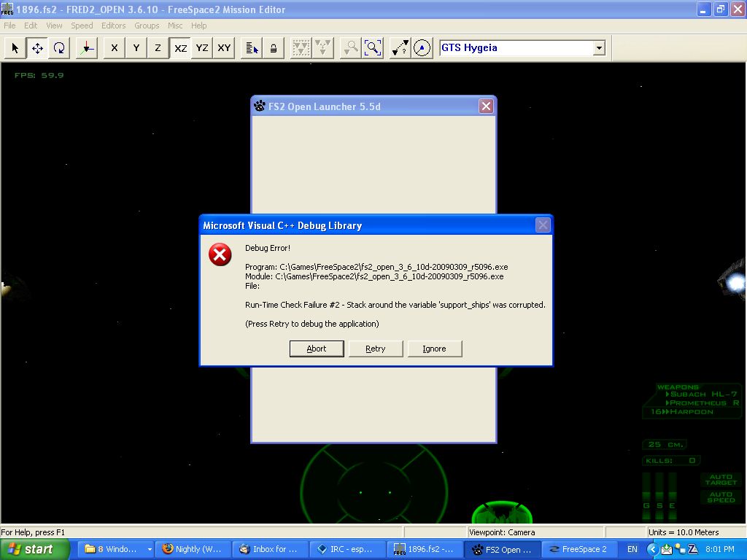Select the arrow pointer tool

click(x=15, y=48)
